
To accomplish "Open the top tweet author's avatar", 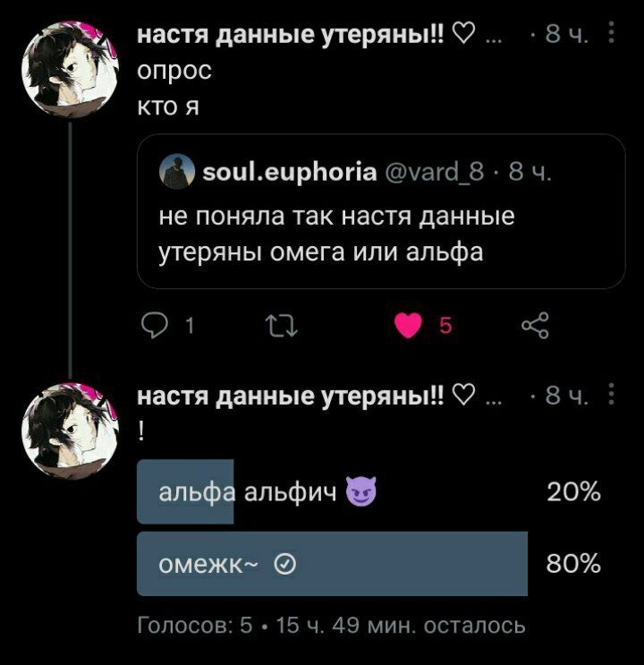I will pos(70,70).
